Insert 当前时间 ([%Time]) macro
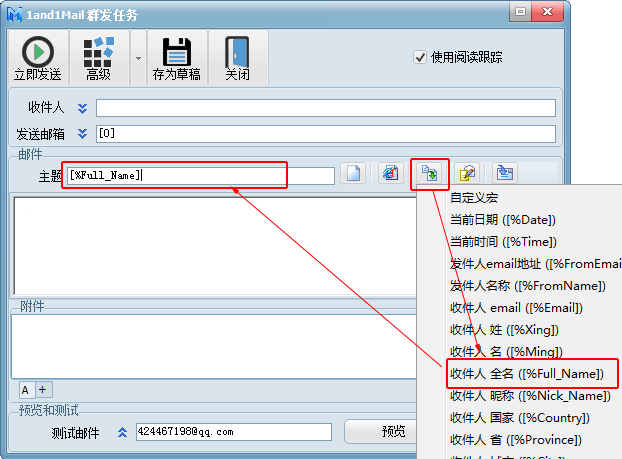Viewport: 622px width, 459px height. tap(519, 242)
